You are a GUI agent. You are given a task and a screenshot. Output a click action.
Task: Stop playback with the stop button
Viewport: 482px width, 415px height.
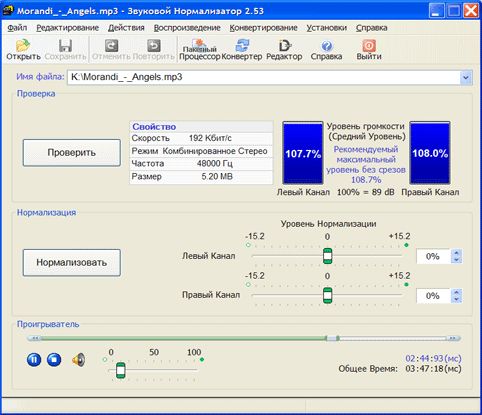pos(54,360)
